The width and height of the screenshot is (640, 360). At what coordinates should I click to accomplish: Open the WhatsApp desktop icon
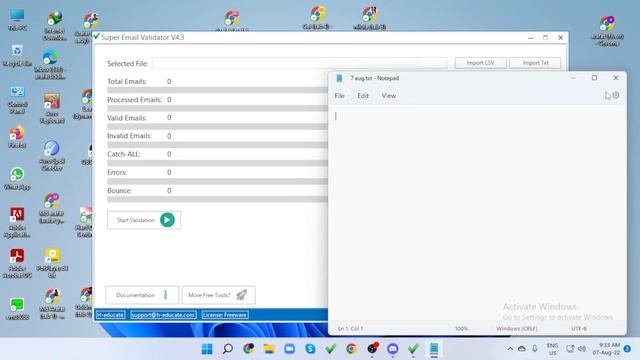click(x=17, y=179)
